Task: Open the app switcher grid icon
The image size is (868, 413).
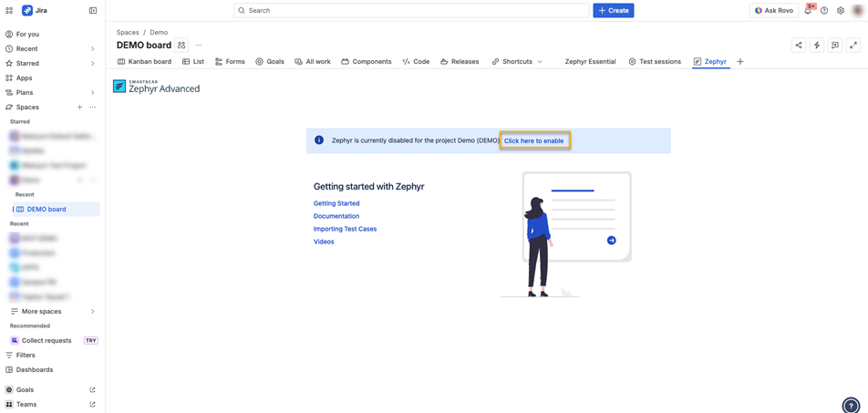Action: [x=9, y=11]
